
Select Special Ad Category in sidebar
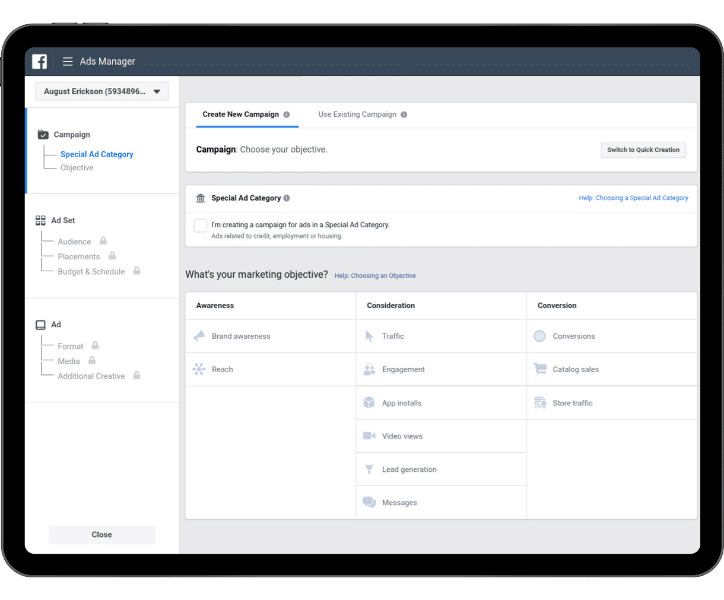(97, 154)
